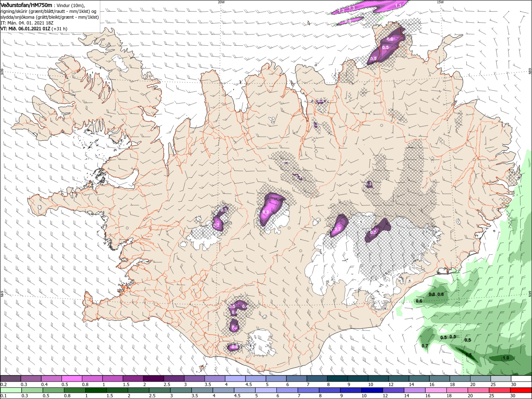Screen dimensions: 532x399
Task: Pick the palest green rain swatch labeled 0.1
Action: (x=11, y=390)
